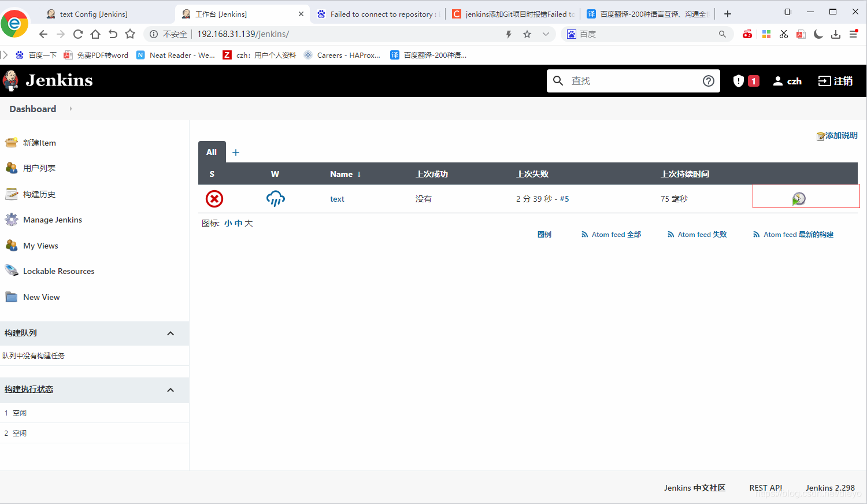Switch to the 百度翻译 browser tab
This screenshot has width=867, height=504.
(649, 14)
